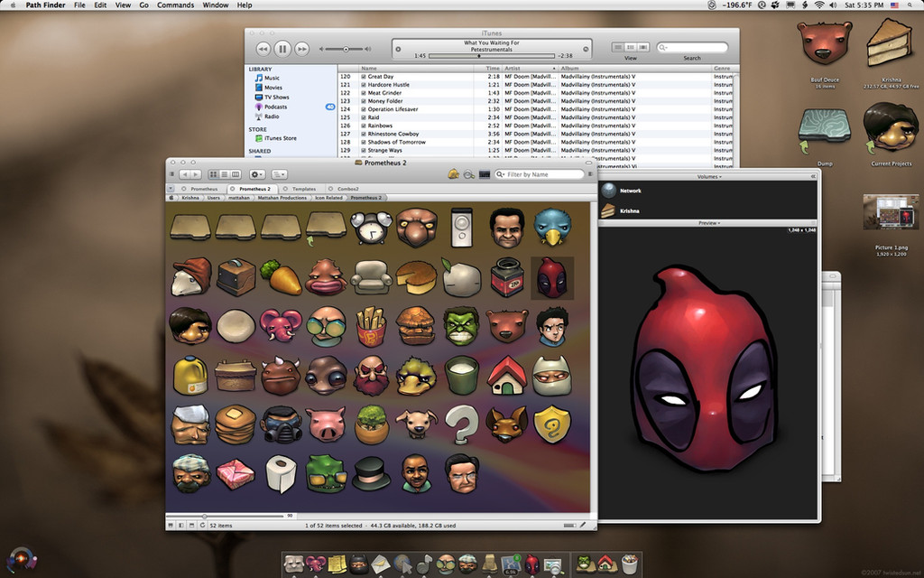Viewport: 924px width, 578px height.
Task: Select the jar with red label icon
Action: point(507,277)
